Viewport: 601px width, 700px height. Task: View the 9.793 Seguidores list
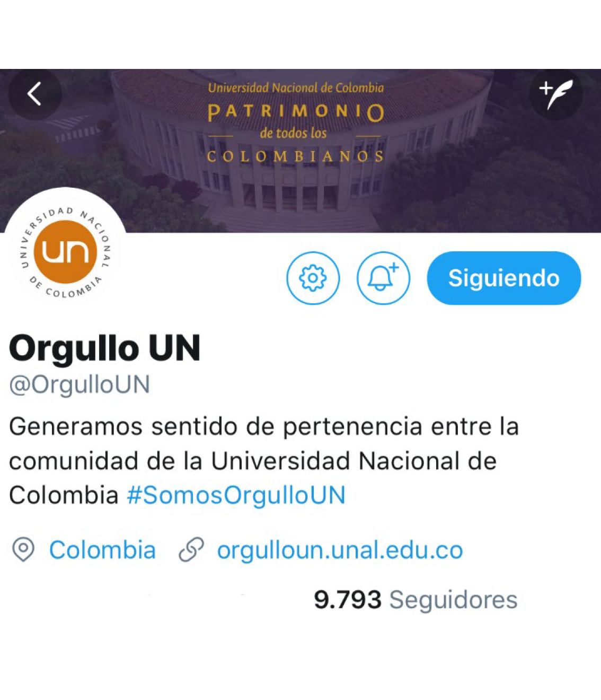(416, 600)
